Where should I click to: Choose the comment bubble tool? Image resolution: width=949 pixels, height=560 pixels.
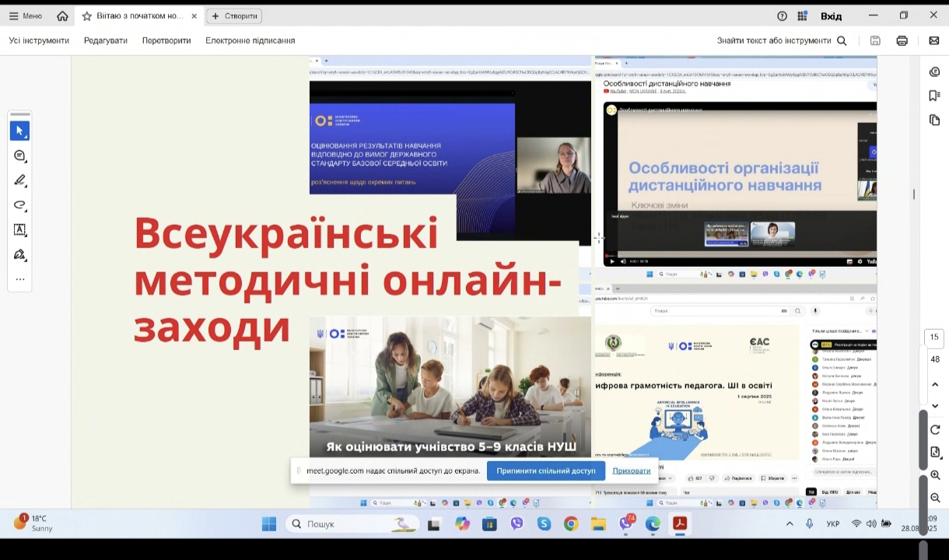[x=19, y=156]
